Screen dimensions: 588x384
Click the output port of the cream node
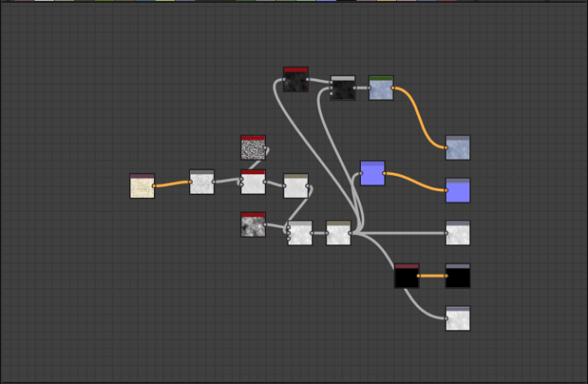click(x=155, y=186)
